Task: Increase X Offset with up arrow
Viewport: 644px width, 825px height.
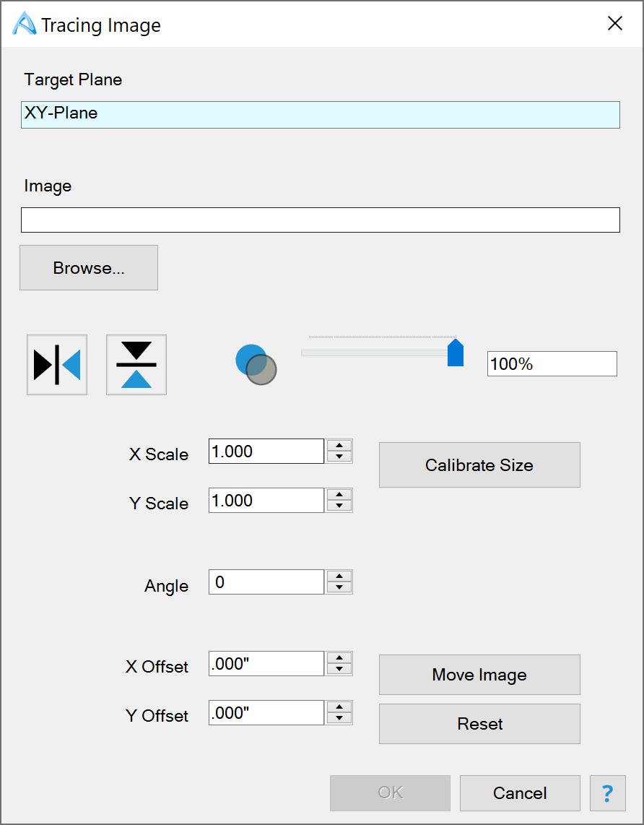Action: (339, 658)
